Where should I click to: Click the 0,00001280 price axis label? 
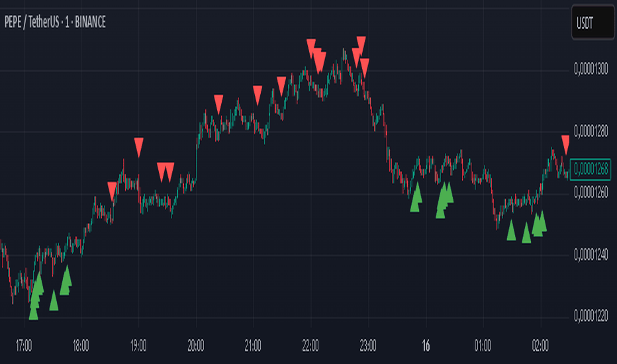(591, 131)
